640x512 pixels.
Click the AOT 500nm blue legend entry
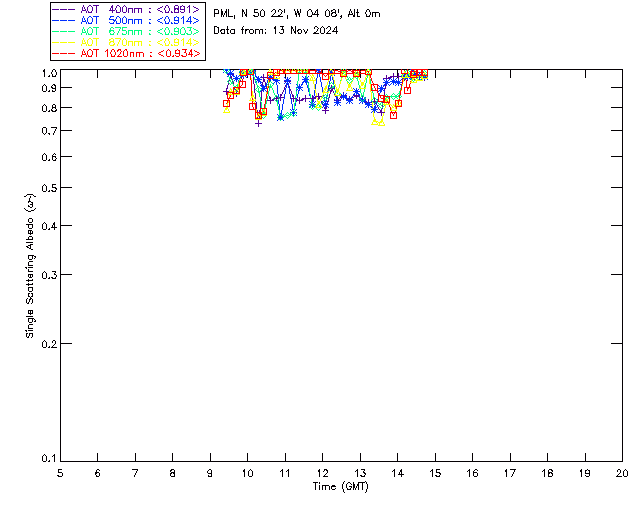(126, 20)
